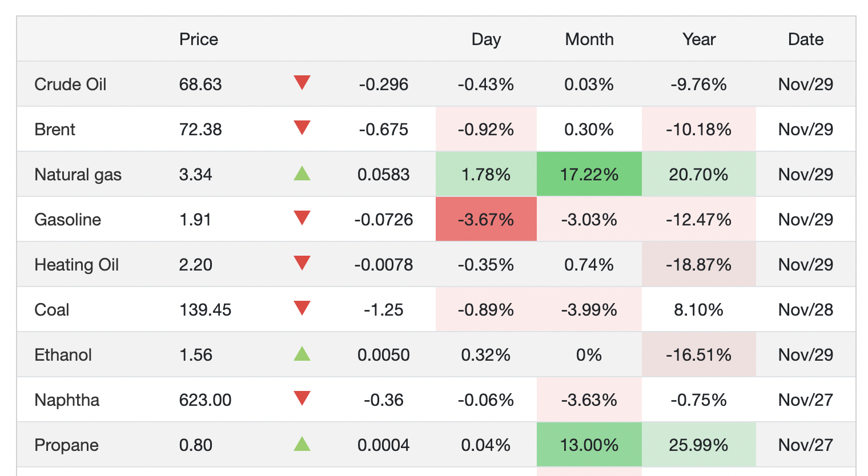Select Gasoline price 1.91
The height and width of the screenshot is (476, 868).
point(195,220)
